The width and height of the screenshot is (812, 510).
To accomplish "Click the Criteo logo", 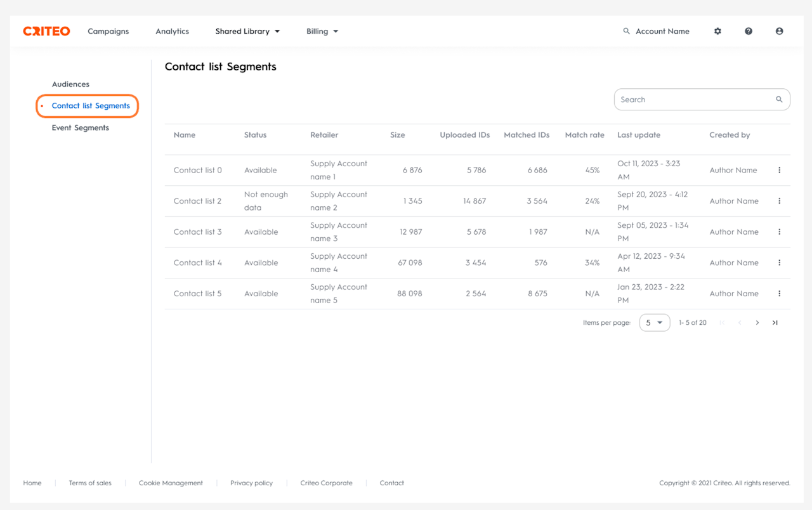I will click(x=46, y=31).
